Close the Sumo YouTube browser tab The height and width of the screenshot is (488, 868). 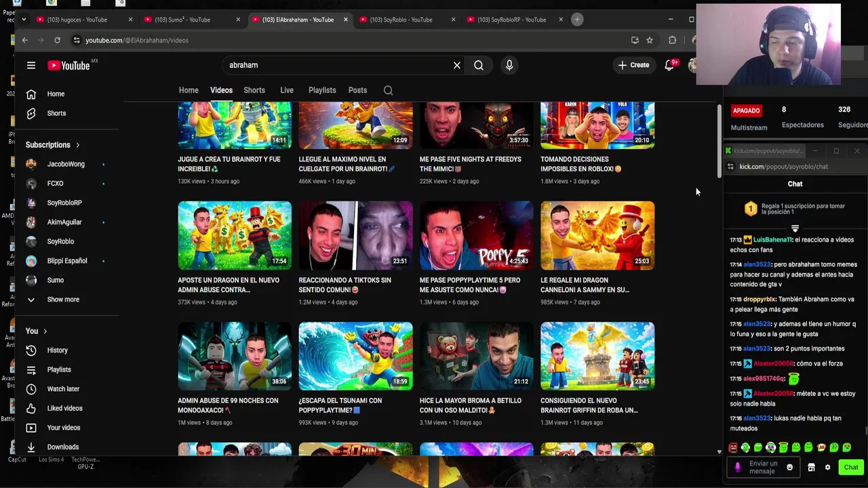(x=238, y=20)
